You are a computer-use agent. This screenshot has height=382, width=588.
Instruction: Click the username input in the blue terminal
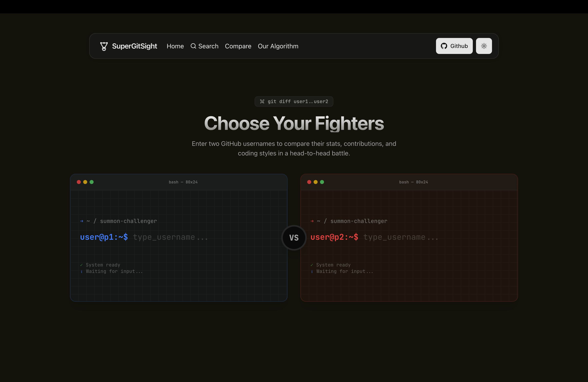pyautogui.click(x=170, y=237)
